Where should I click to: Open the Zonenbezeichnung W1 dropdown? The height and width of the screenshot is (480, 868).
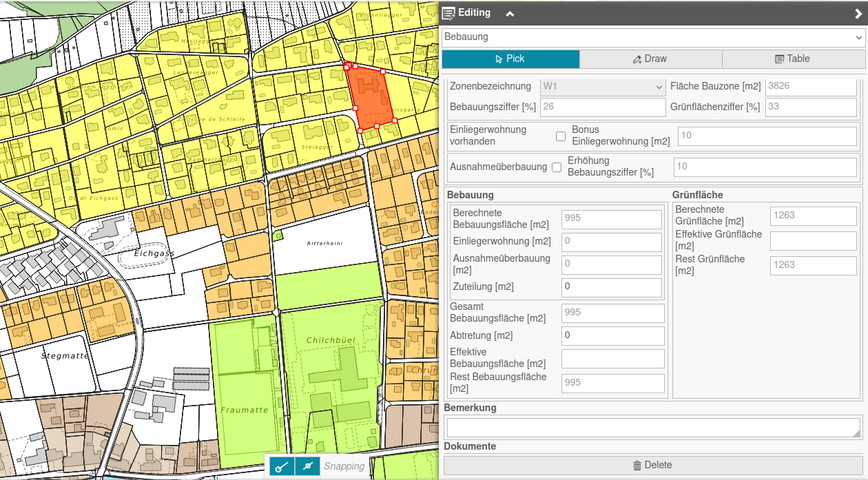point(602,87)
